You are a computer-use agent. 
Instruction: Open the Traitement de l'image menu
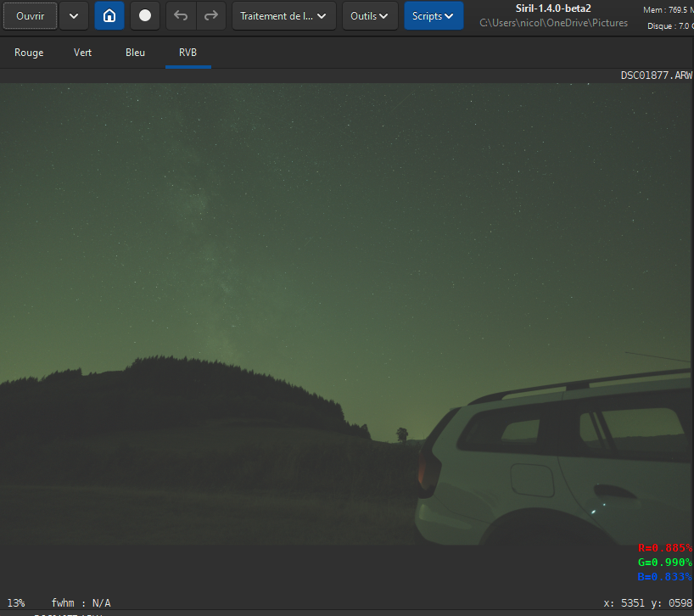click(x=283, y=16)
